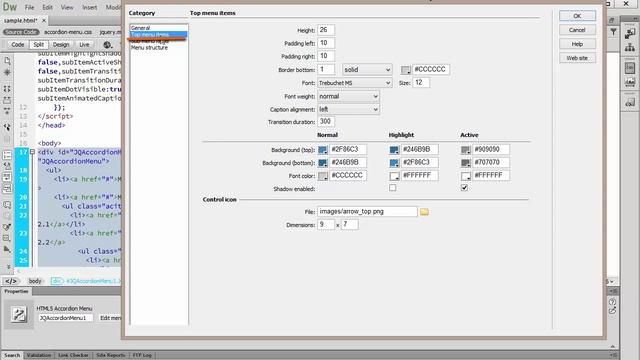Open the FTP Log tab

[142, 355]
